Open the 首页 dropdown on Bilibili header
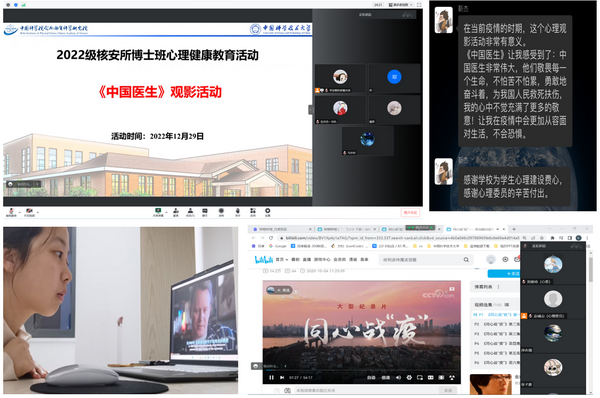 pyautogui.click(x=282, y=259)
